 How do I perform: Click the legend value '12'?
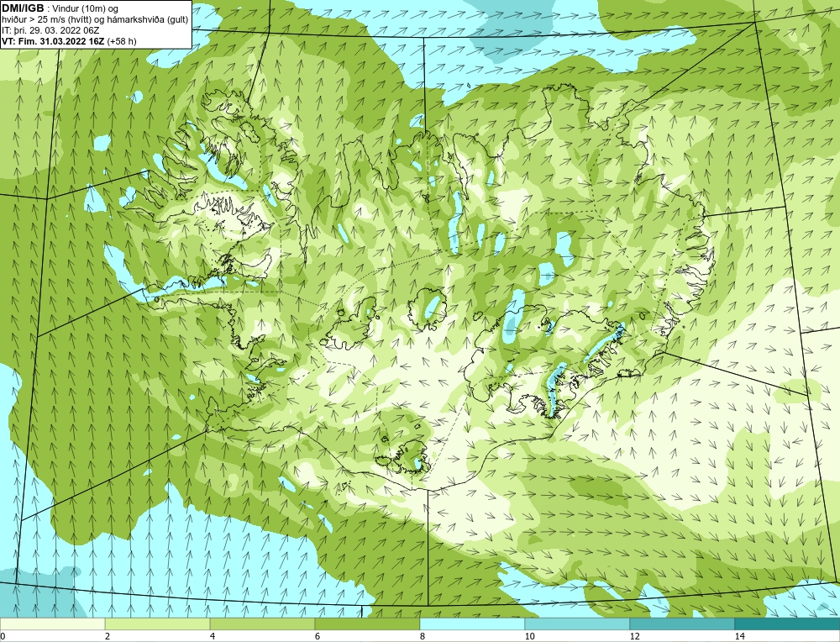pos(635,636)
